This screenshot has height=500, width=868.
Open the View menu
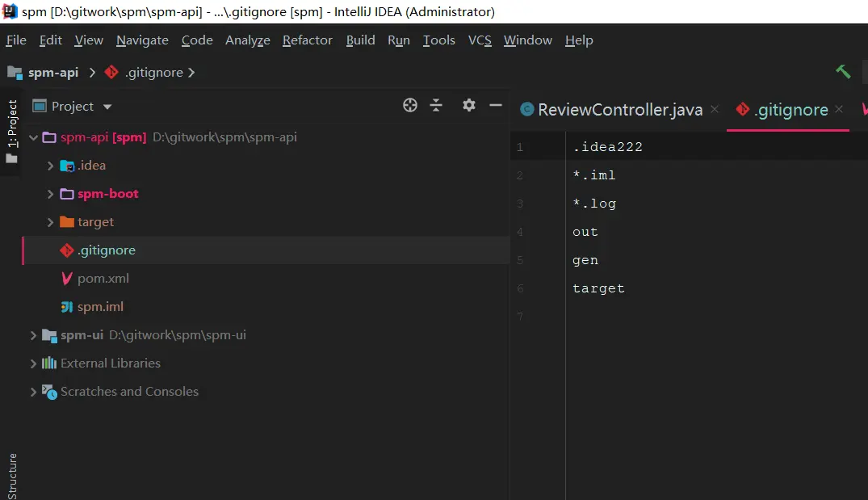[89, 40]
